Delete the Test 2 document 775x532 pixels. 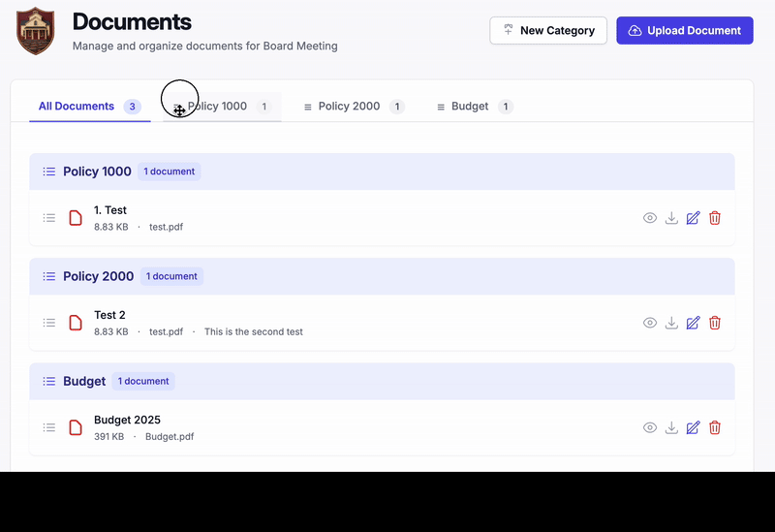(715, 323)
